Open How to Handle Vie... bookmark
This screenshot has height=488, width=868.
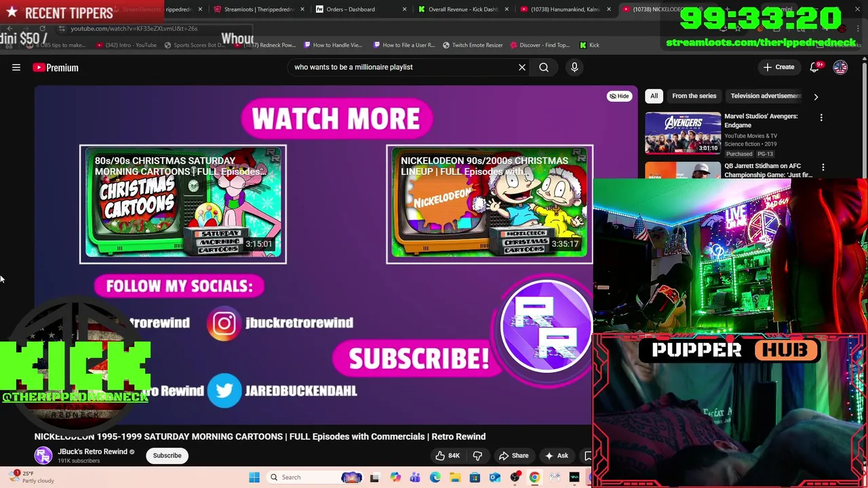click(x=333, y=45)
